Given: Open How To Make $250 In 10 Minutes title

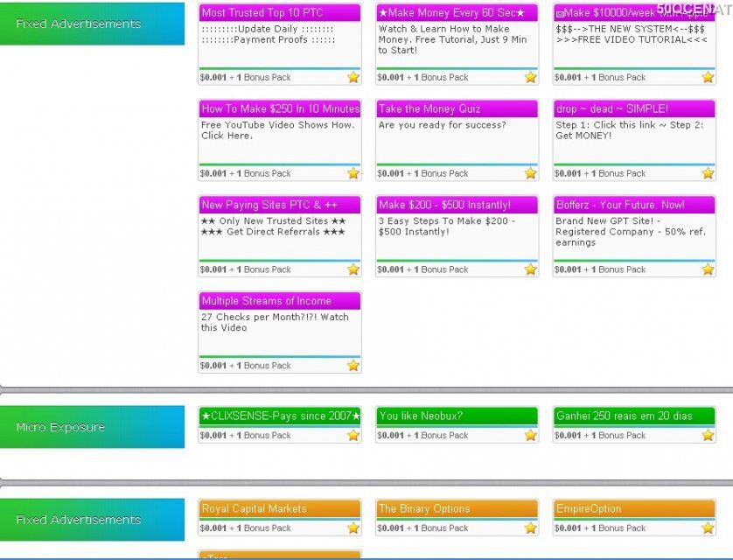Looking at the screenshot, I should [x=280, y=108].
